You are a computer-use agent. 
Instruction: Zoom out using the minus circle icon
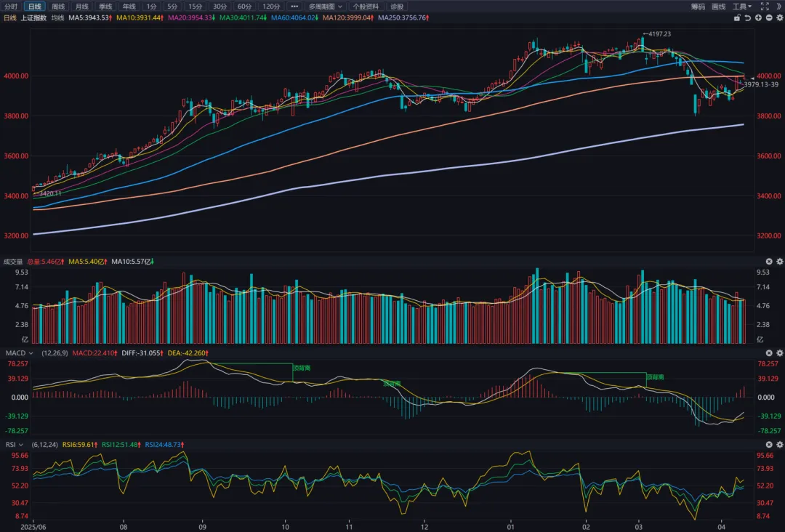click(769, 17)
